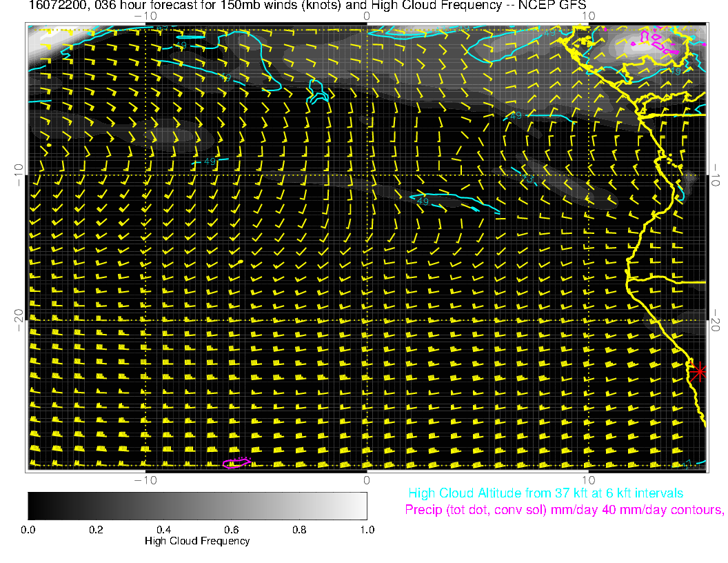Click the 0.8 tick label under the colorbar
Screen dimensions: 728x563
[299, 530]
